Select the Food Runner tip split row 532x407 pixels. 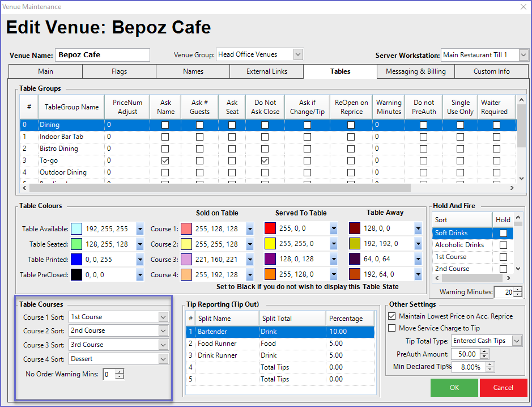click(x=280, y=344)
